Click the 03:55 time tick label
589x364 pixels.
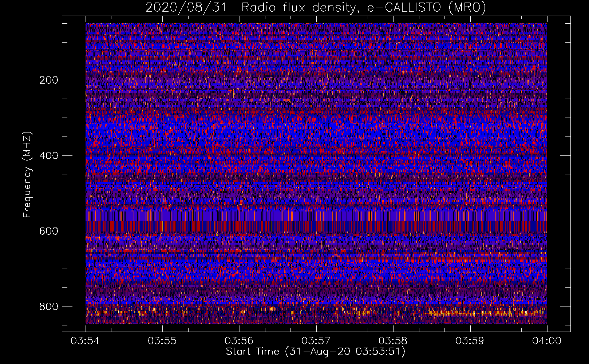162,341
